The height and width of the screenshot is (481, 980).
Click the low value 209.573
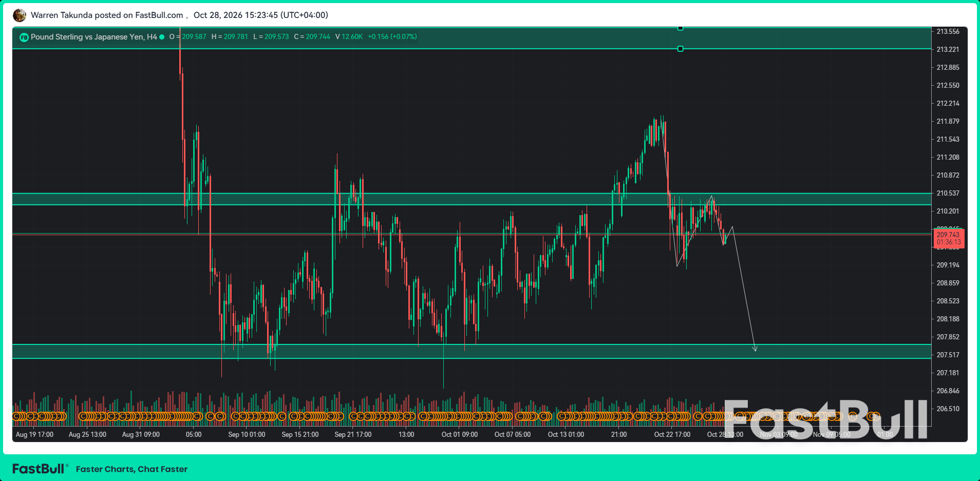coord(277,36)
